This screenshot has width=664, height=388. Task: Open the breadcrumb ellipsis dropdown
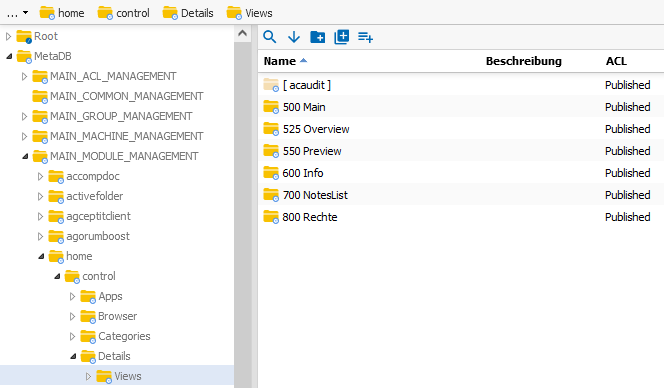[17, 13]
